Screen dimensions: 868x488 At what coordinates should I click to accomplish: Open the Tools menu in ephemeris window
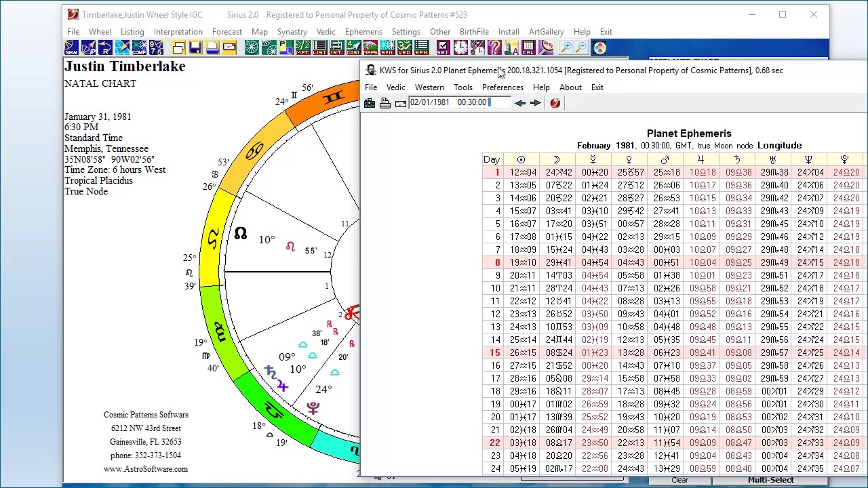463,87
